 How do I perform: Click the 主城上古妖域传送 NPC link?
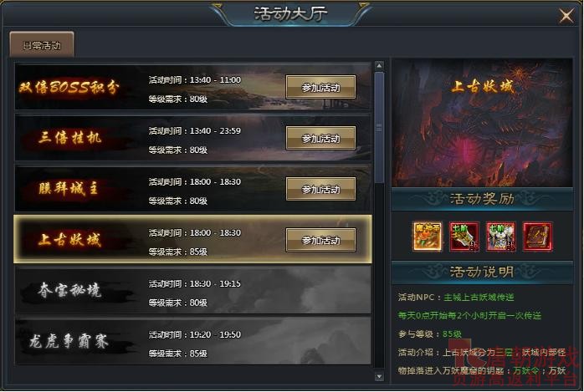(479, 298)
